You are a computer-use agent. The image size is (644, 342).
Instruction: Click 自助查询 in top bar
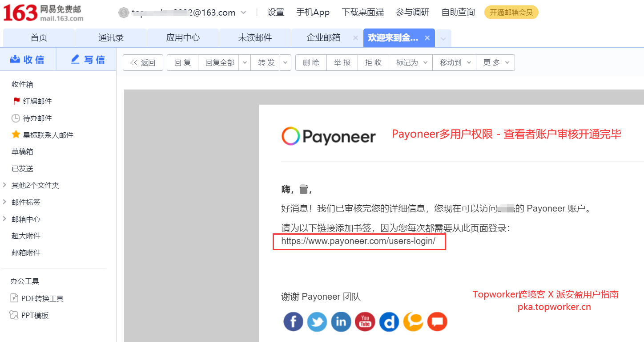(458, 12)
